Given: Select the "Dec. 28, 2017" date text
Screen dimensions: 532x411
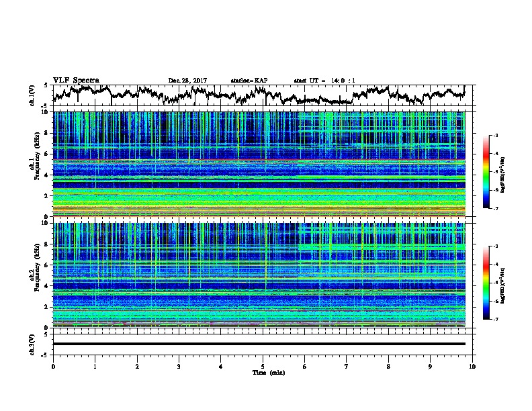Looking at the screenshot, I should click(x=187, y=81).
